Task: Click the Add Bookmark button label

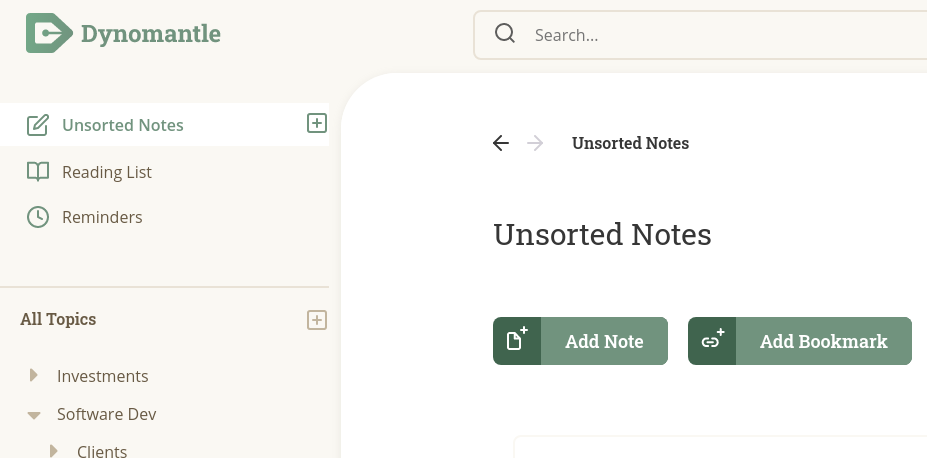Action: (824, 341)
